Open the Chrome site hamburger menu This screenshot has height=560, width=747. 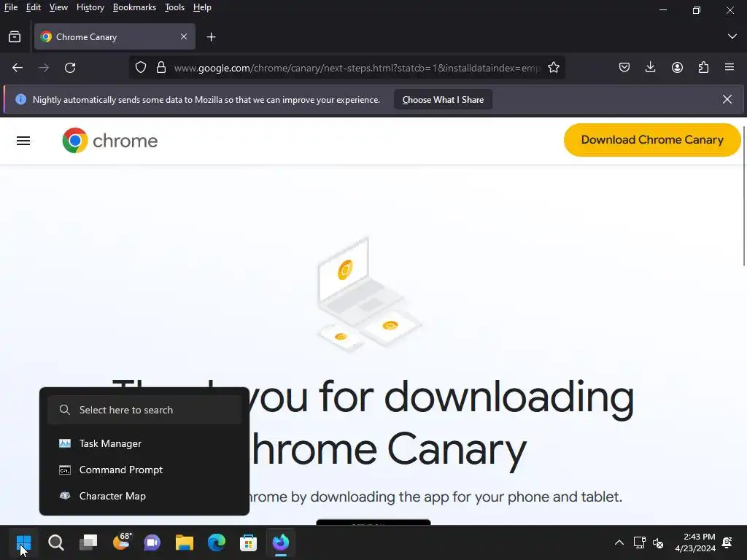coord(23,141)
